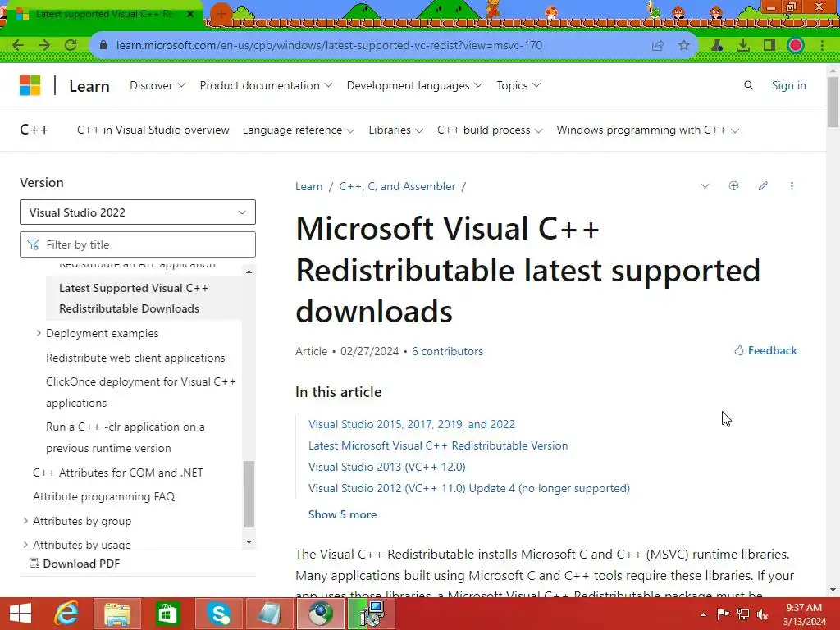
Task: Click the browser address bar URL
Action: pyautogui.click(x=329, y=46)
